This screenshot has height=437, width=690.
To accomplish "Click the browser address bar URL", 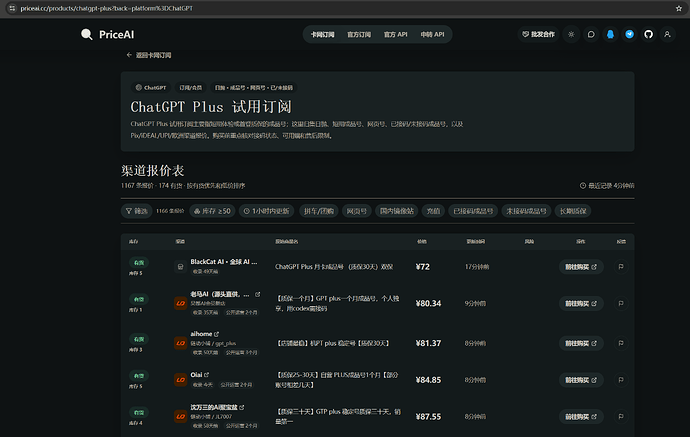I will pos(106,8).
